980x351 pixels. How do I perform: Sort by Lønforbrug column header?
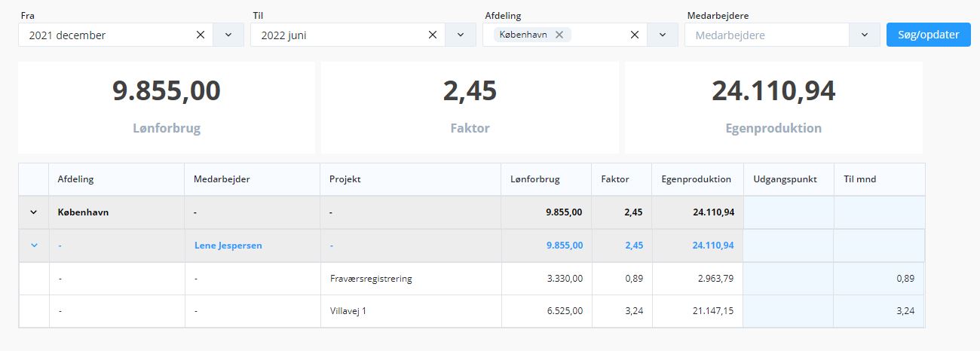535,179
